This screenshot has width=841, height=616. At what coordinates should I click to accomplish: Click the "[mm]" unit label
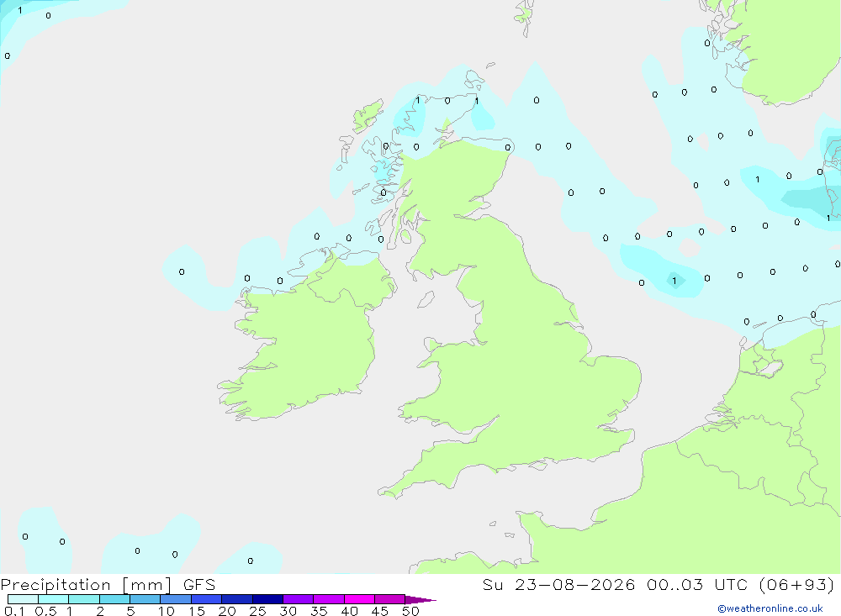coord(147,585)
